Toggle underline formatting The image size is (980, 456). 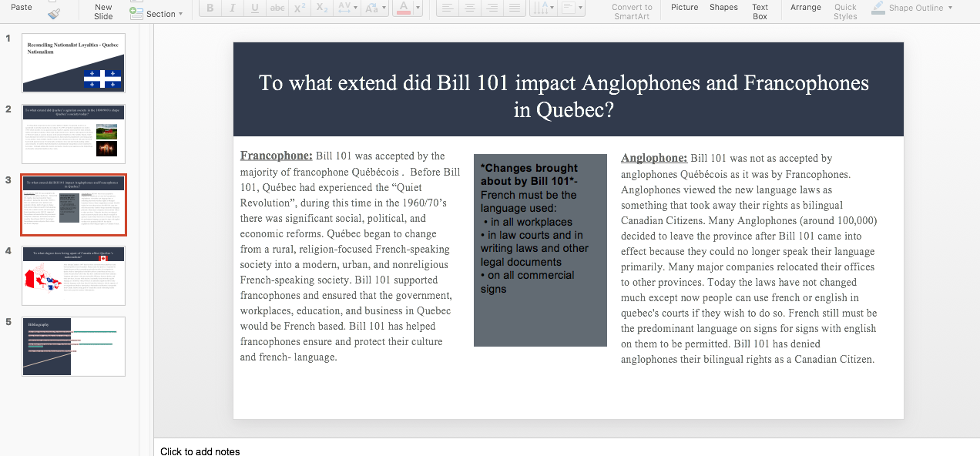click(255, 8)
